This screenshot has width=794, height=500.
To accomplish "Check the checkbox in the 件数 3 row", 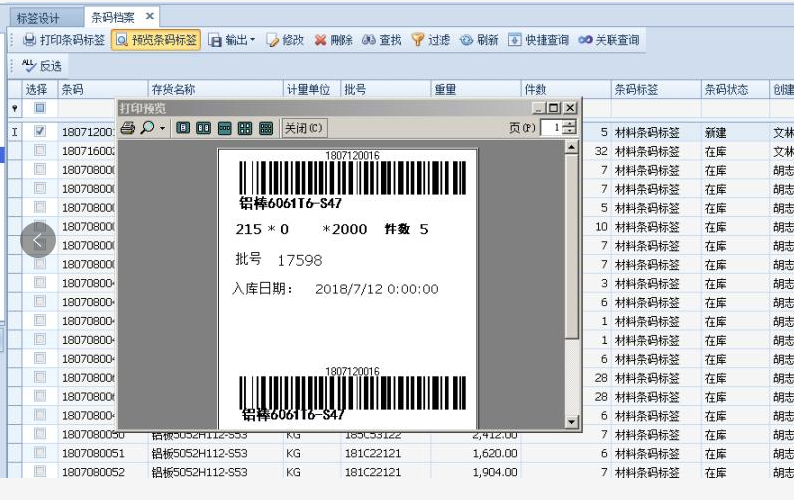I will tap(39, 283).
